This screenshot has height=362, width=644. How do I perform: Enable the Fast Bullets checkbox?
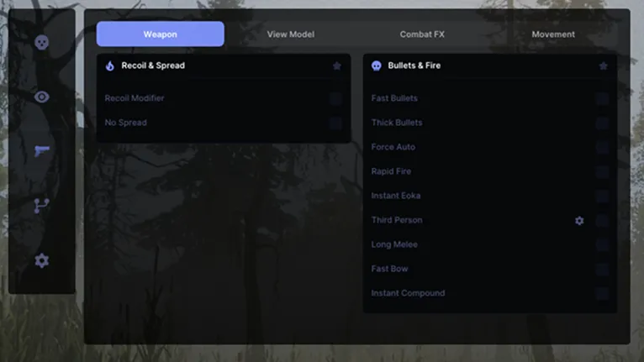point(602,98)
